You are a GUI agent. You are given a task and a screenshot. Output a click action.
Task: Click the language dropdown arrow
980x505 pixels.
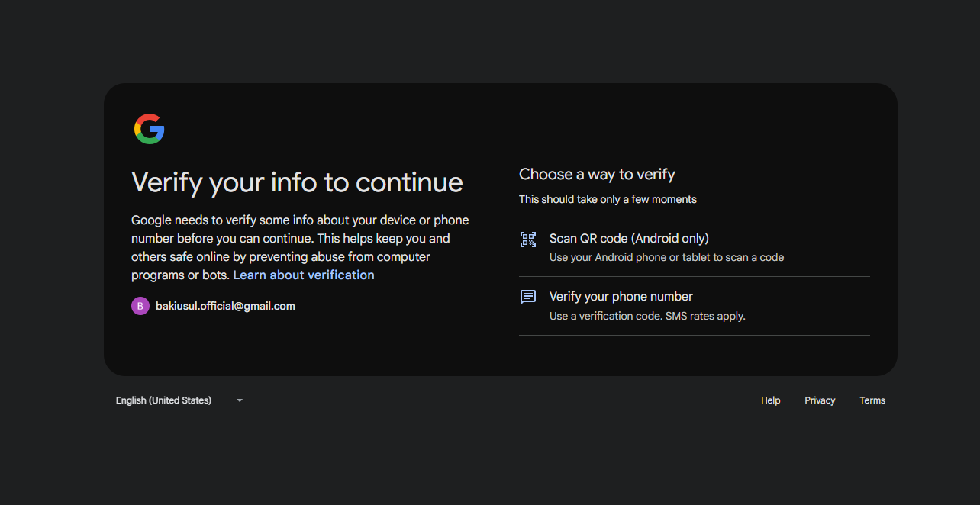(240, 400)
